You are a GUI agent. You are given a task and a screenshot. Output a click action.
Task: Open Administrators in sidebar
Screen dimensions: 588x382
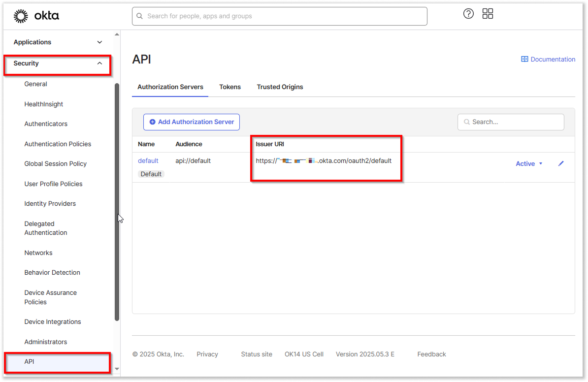46,342
